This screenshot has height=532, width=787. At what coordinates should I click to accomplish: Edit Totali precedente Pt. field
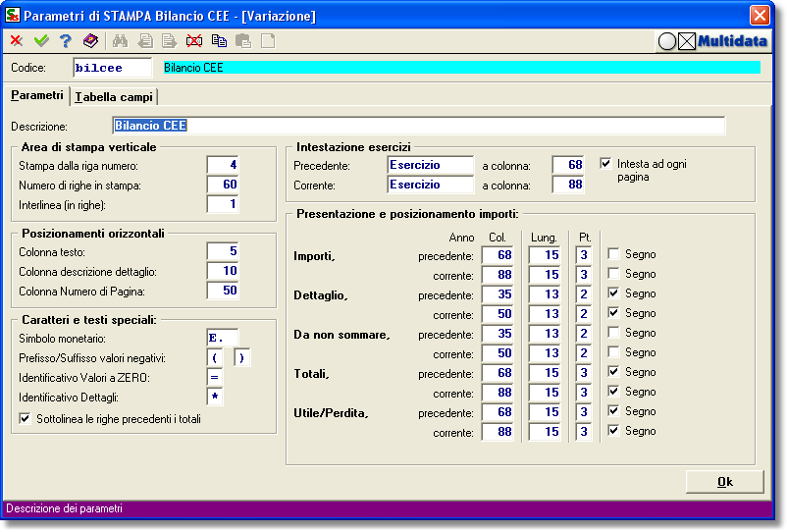[583, 372]
